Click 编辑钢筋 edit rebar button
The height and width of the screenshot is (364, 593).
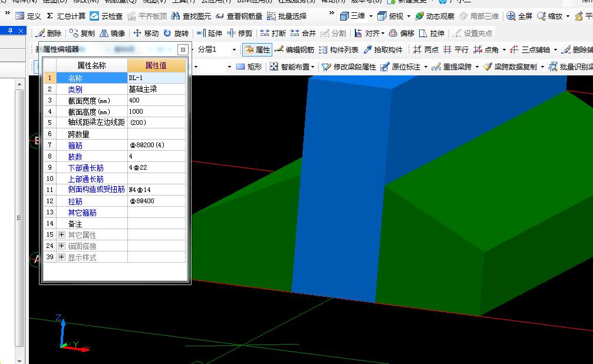pos(294,49)
